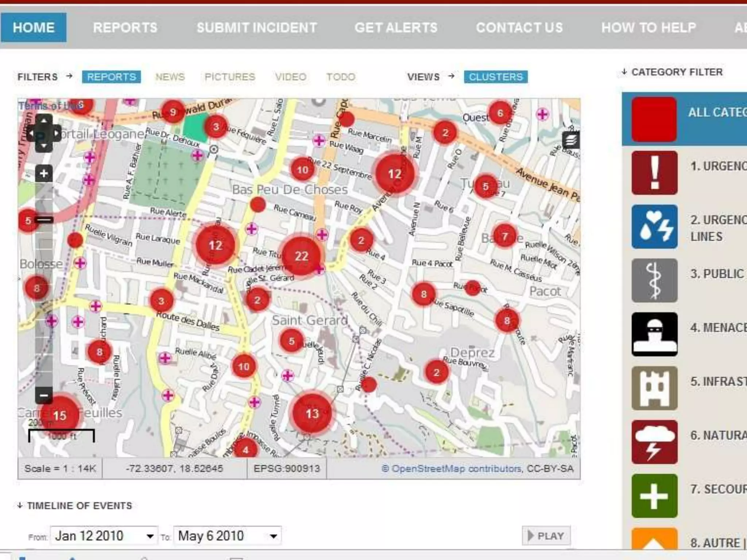Viewport: 747px width, 560px height.
Task: Click the map zoom in plus button
Action: point(44,174)
